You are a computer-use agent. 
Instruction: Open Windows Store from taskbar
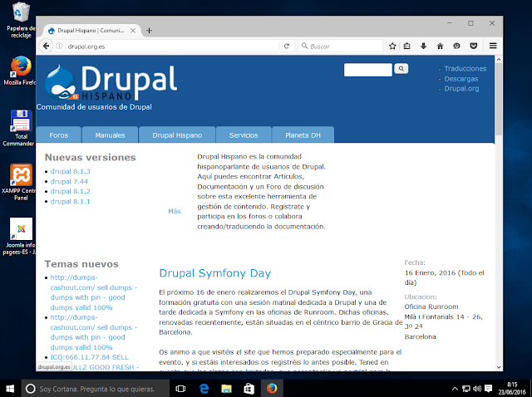pyautogui.click(x=249, y=389)
